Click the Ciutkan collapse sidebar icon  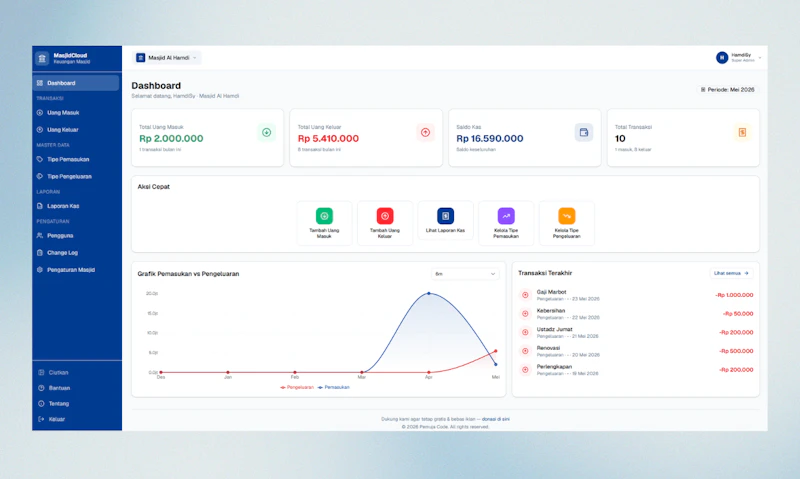(41, 372)
